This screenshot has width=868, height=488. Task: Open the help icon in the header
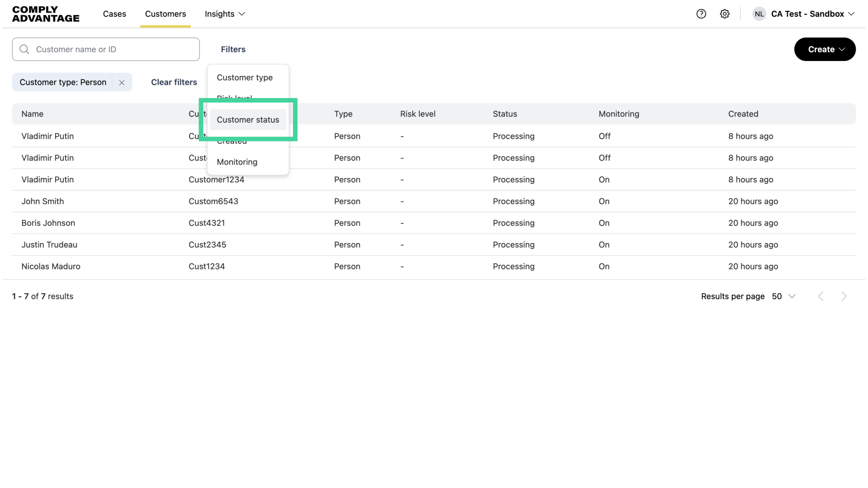[701, 14]
